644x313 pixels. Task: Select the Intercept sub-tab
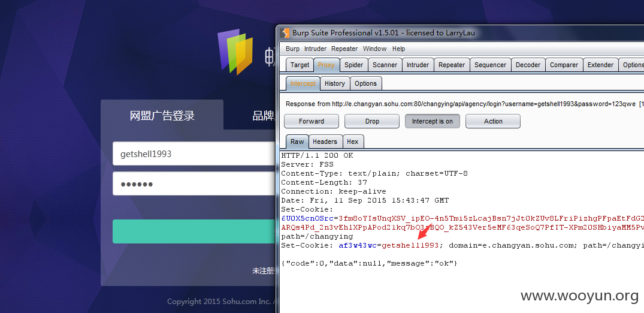(303, 83)
